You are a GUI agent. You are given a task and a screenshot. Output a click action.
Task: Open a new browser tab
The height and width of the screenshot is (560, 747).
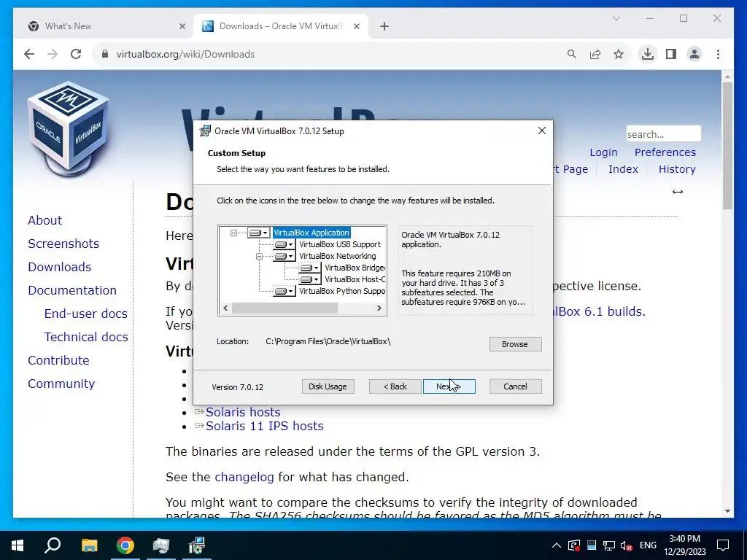point(384,27)
